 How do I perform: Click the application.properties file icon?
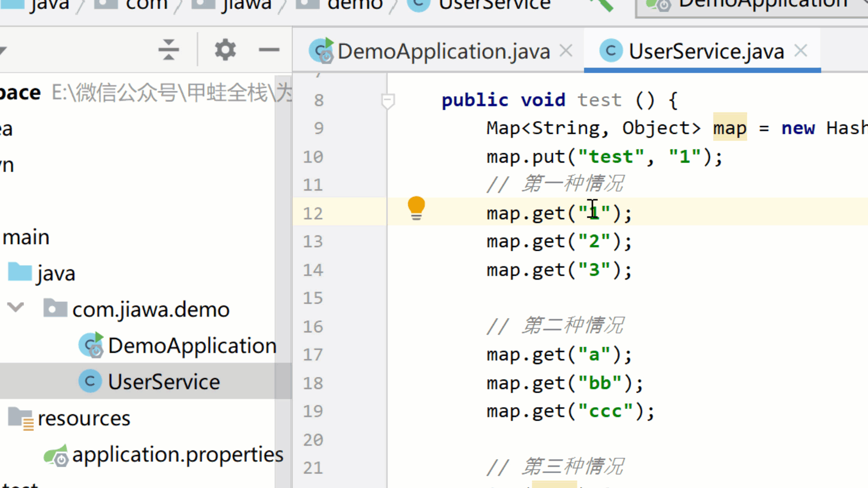point(56,455)
